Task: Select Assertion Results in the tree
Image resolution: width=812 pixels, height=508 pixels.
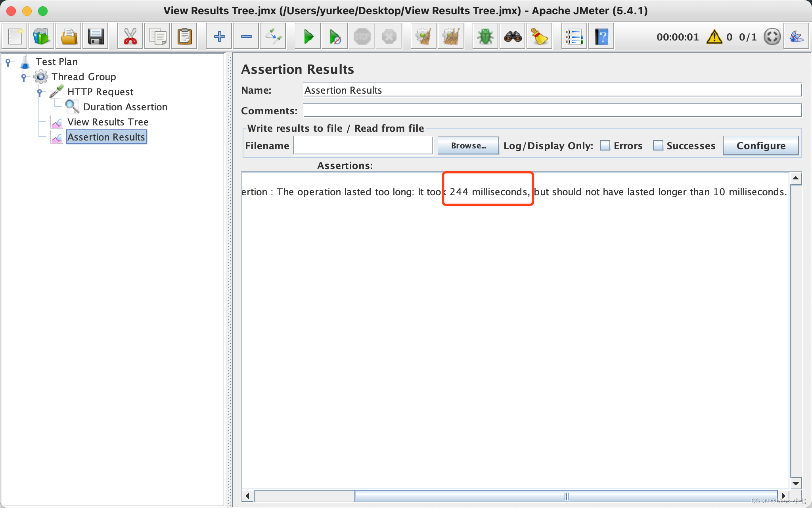Action: pos(106,137)
